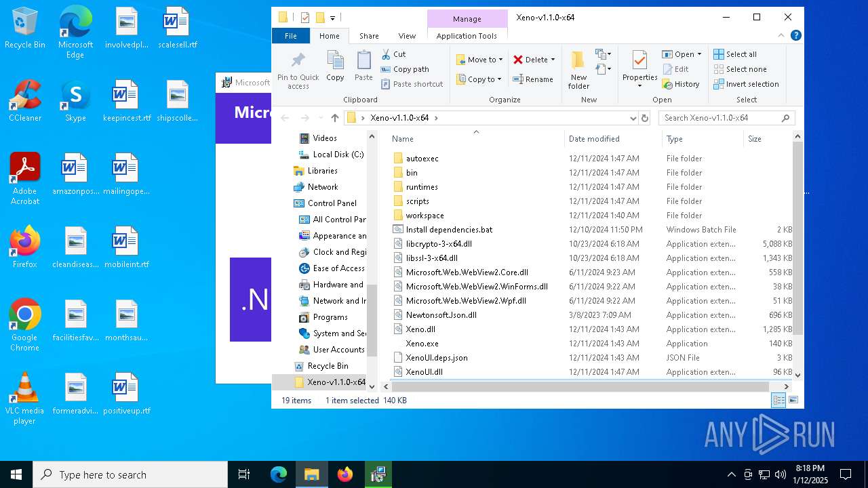Click Pin to Quick access icon
The height and width of the screenshot is (488, 868).
point(298,69)
